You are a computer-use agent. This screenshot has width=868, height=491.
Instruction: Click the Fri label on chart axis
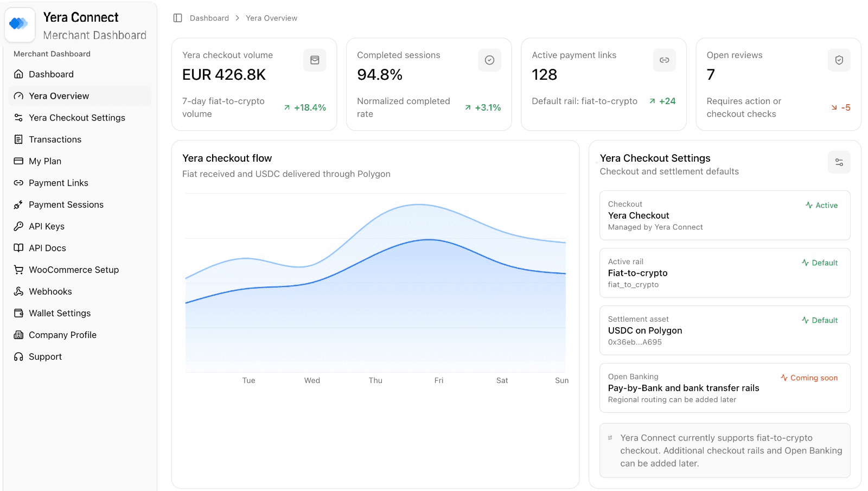coord(439,380)
